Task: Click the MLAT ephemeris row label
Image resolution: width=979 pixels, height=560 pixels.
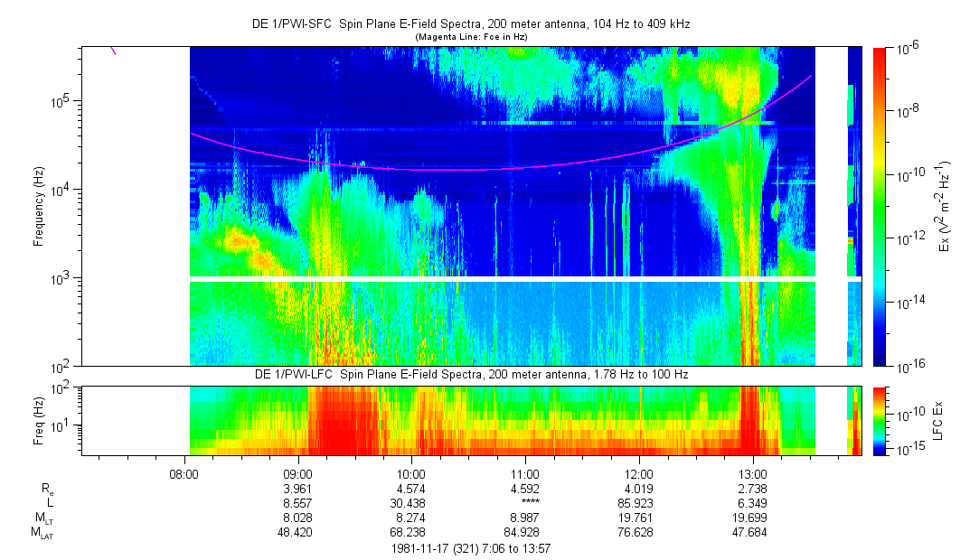Action: (42, 534)
